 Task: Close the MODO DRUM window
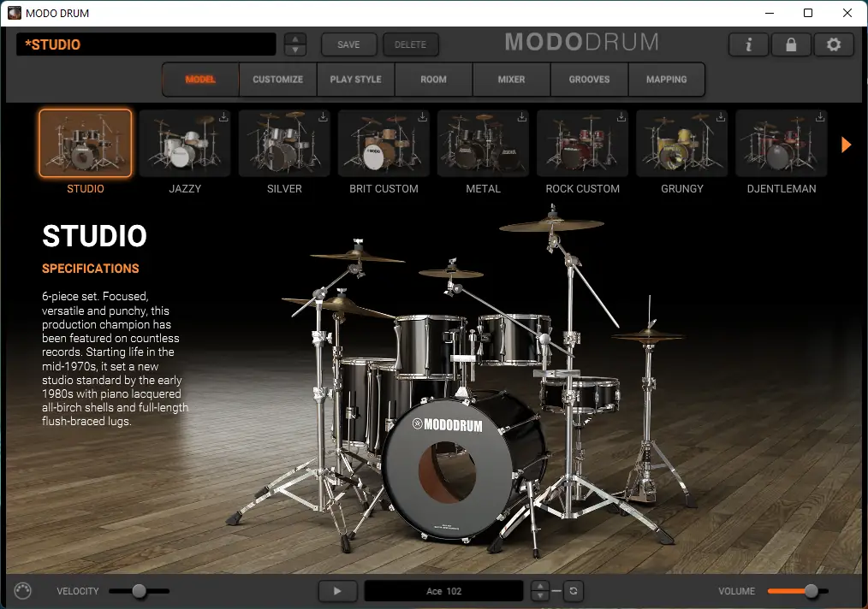tap(847, 13)
